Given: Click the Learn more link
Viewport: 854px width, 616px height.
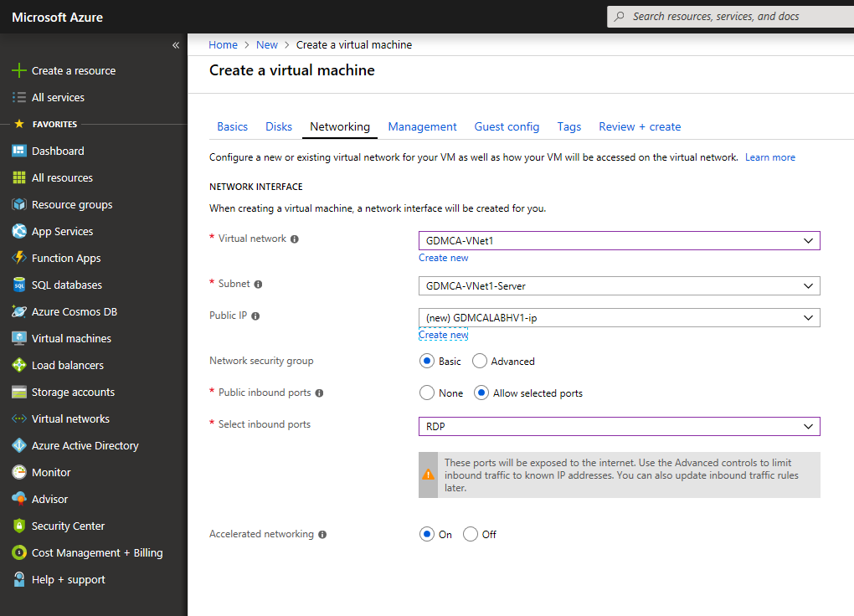Looking at the screenshot, I should pos(769,157).
